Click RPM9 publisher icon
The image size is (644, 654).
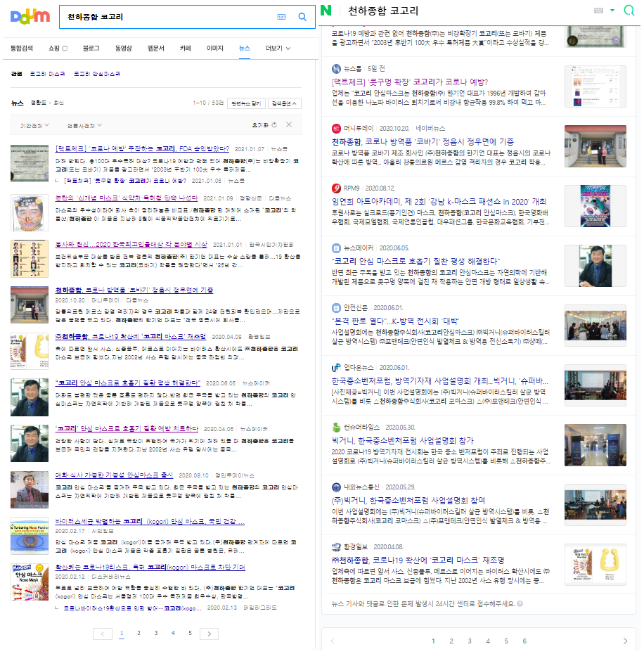tap(336, 188)
